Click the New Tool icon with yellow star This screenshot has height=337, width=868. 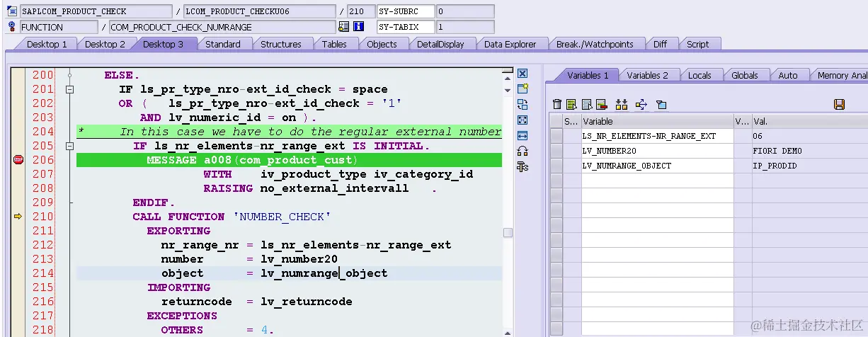click(522, 89)
